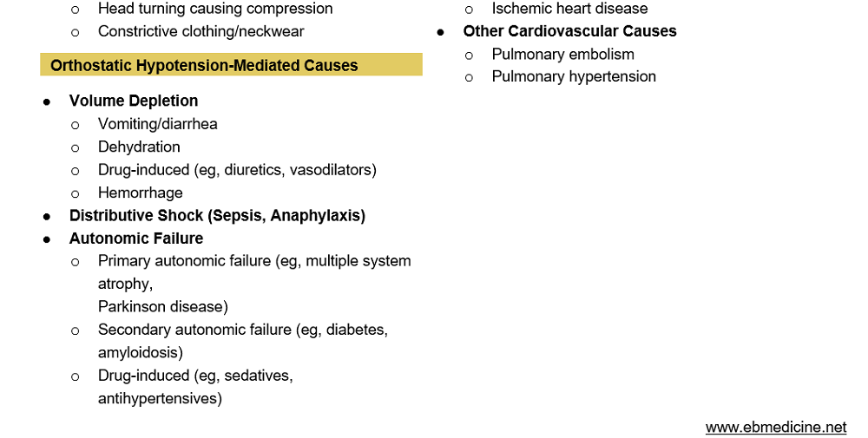The width and height of the screenshot is (868, 438).
Task: Select the Distributive Shock (Sepsis, Anaphylaxis) heading
Action: (217, 215)
